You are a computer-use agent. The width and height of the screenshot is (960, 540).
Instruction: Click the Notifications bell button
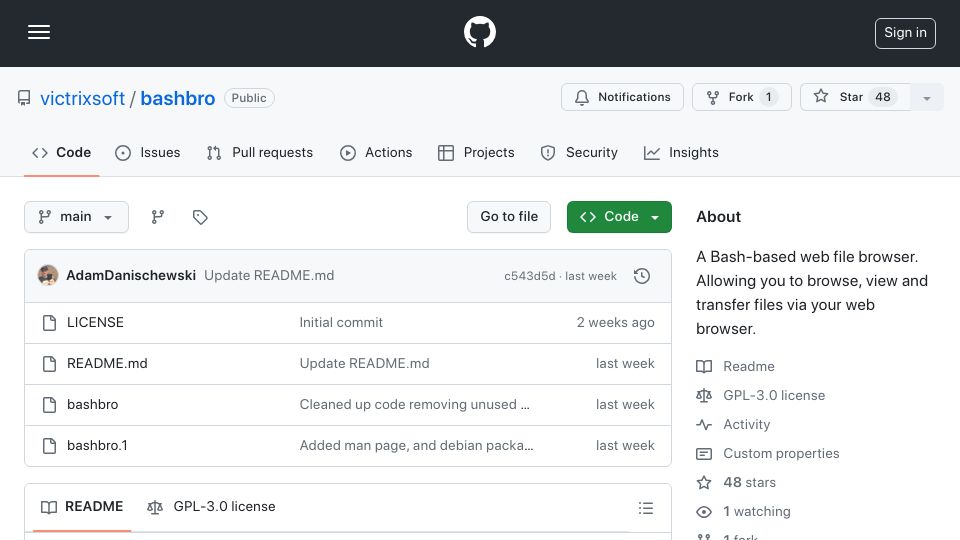622,97
